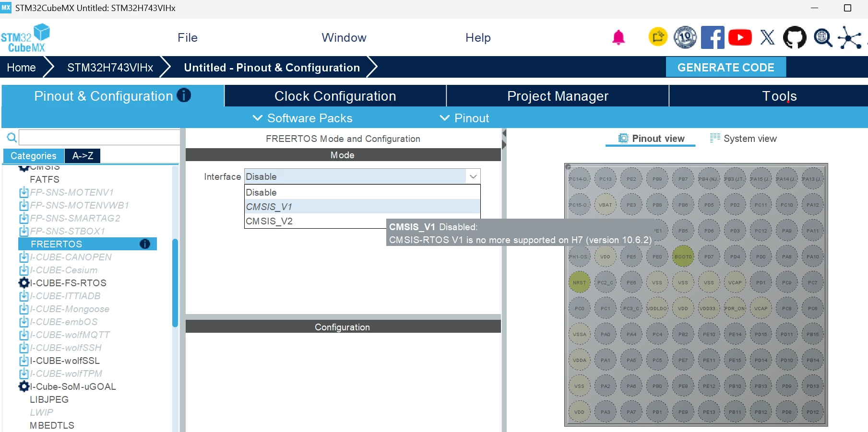Click the network community icon

point(850,37)
